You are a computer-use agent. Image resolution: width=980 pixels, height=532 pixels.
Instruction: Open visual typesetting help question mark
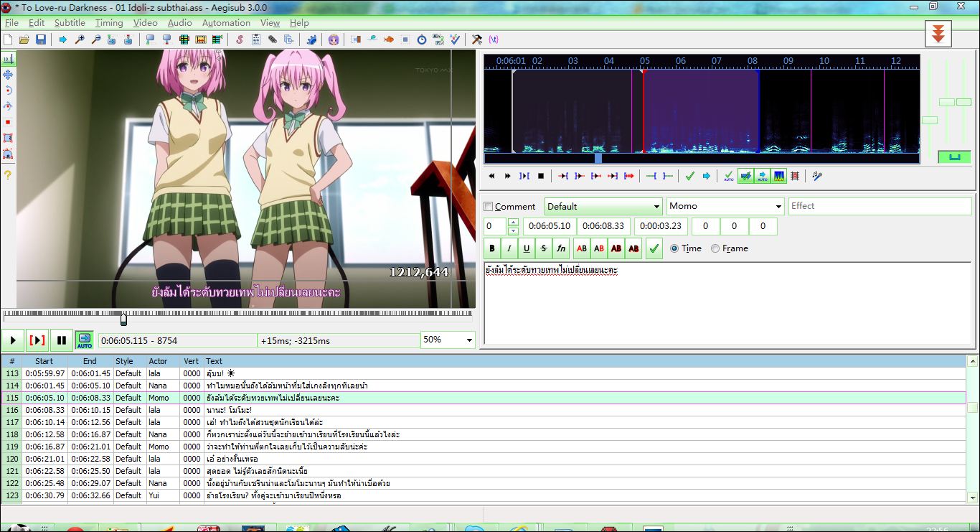(x=8, y=174)
